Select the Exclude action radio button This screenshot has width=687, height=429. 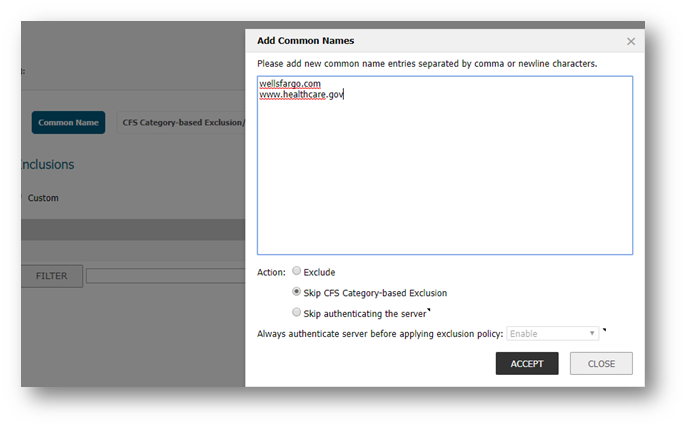coord(296,272)
